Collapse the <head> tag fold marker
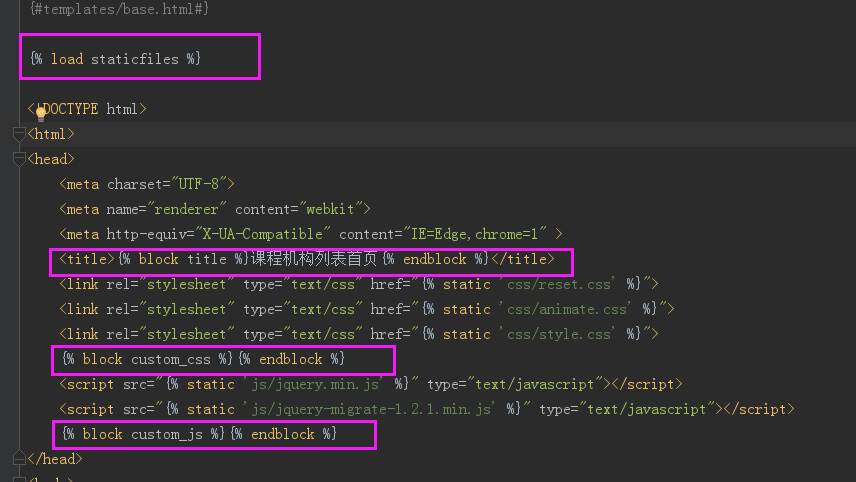856x482 pixels. point(19,158)
